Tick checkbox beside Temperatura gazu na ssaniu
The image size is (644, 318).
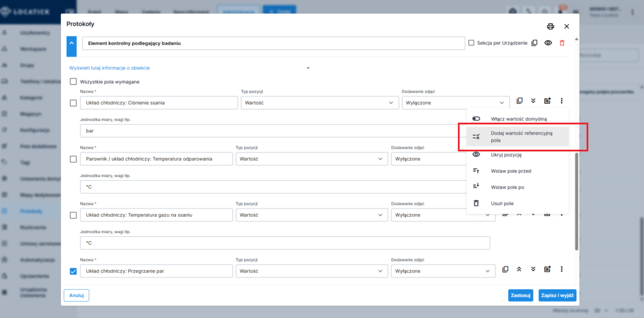[x=73, y=215]
